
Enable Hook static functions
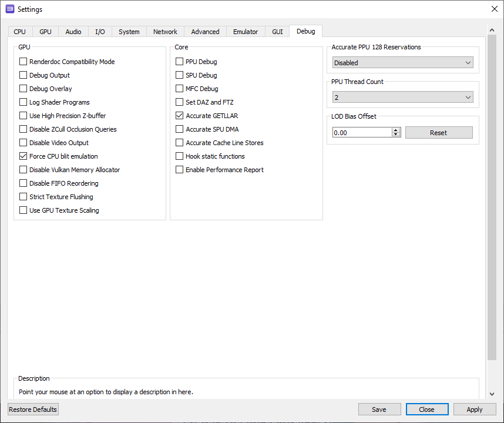coord(179,156)
